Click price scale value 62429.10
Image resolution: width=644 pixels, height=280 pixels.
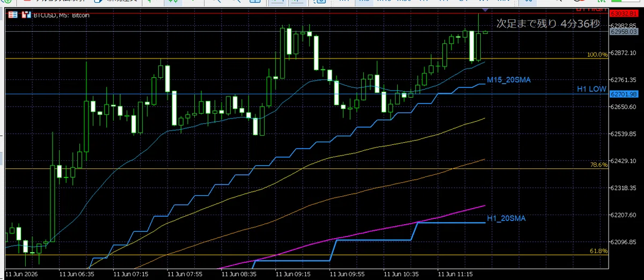pos(624,161)
